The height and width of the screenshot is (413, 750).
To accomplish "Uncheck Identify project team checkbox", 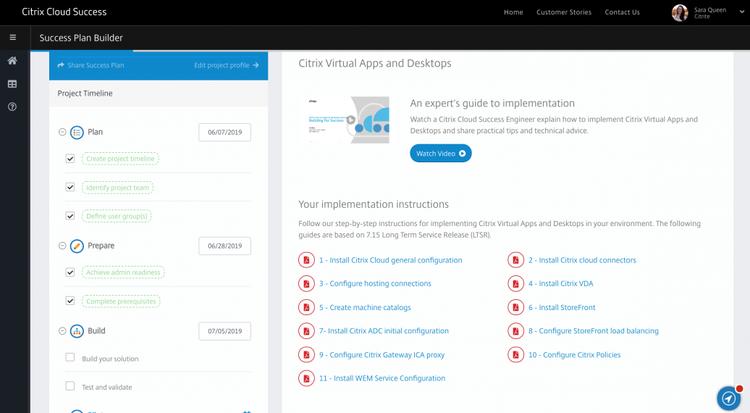I will [x=70, y=187].
